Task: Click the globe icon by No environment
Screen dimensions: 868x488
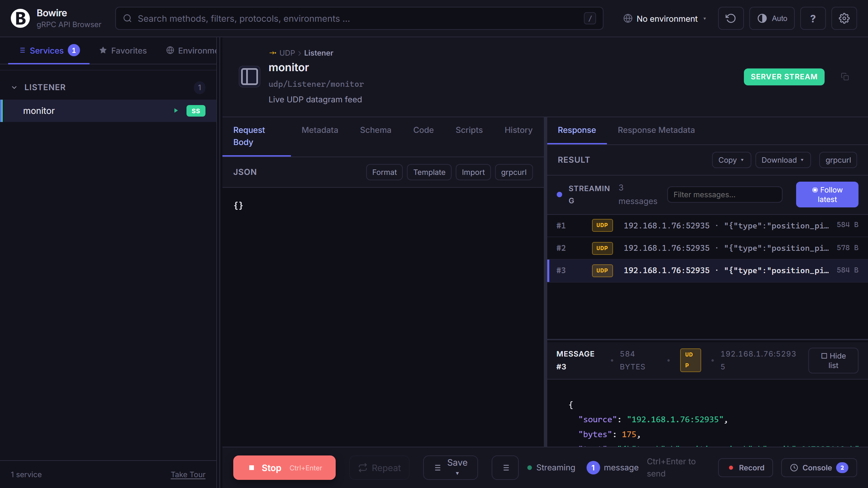Action: 628,18
